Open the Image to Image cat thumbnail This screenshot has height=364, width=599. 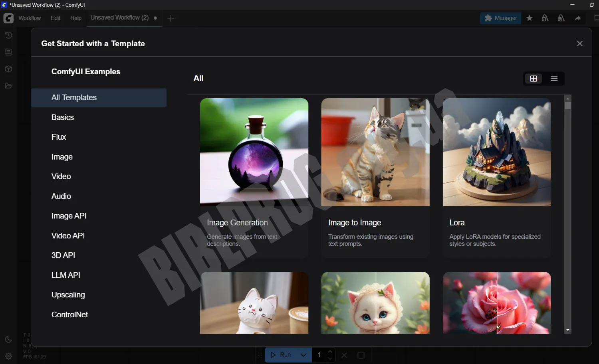[375, 152]
